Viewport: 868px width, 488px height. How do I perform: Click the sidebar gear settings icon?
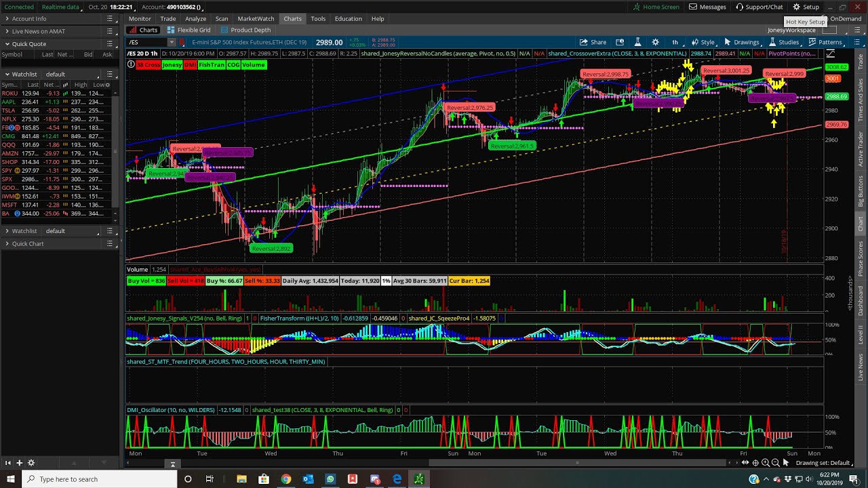(x=31, y=463)
